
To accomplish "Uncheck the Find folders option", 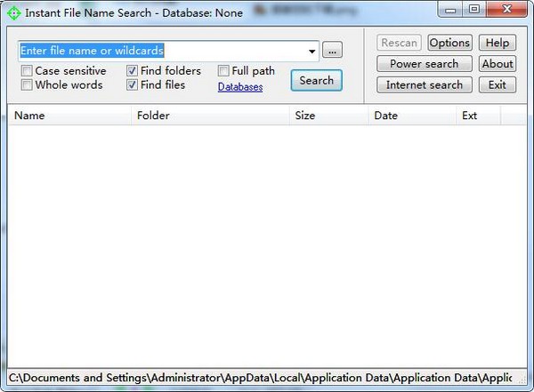I will [x=133, y=71].
